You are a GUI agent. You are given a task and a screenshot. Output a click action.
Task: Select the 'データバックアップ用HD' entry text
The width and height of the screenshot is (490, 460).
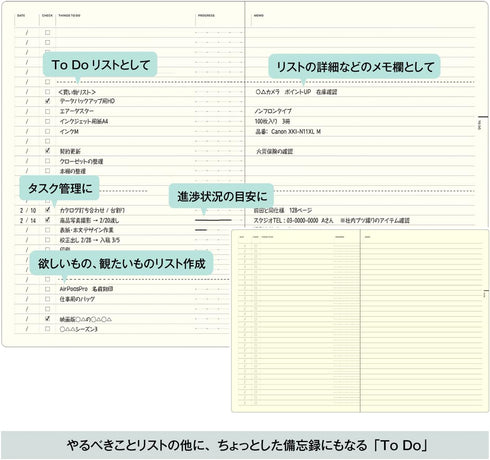[x=87, y=101]
